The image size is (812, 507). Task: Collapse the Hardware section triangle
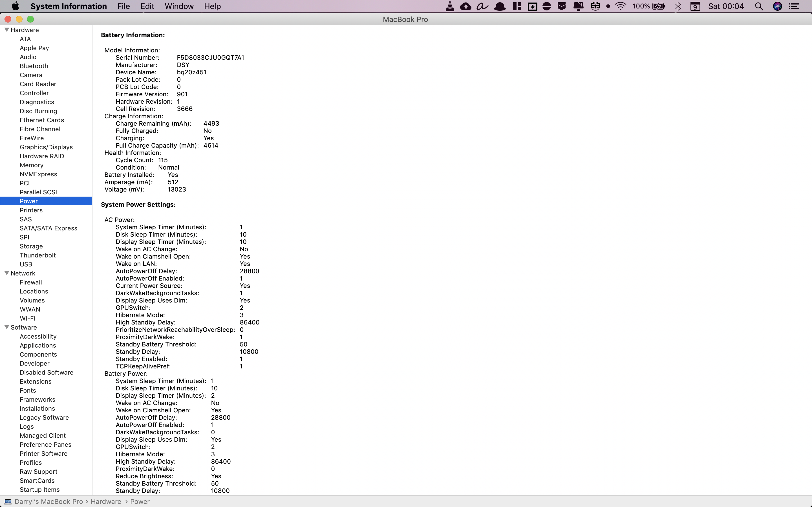[x=6, y=30]
